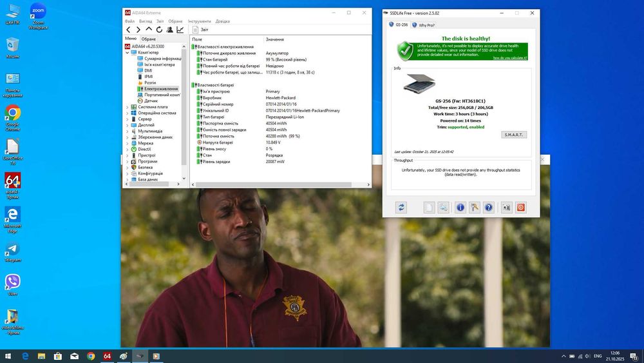Open LibreOffice desktop shortcut
644x363 pixels.
pos(13,152)
